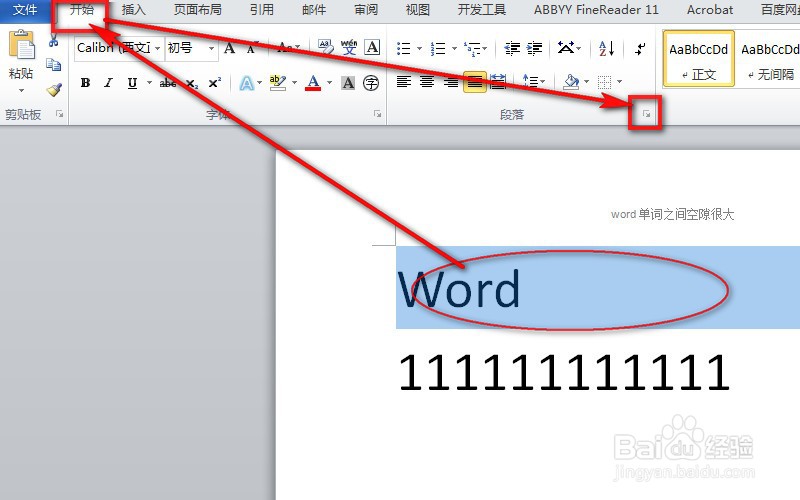
Task: Click the paragraph shading paint bucket
Action: coord(571,82)
